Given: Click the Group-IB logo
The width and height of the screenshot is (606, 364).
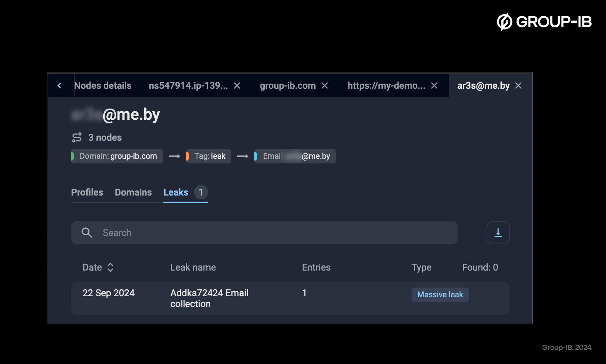Looking at the screenshot, I should pos(544,22).
